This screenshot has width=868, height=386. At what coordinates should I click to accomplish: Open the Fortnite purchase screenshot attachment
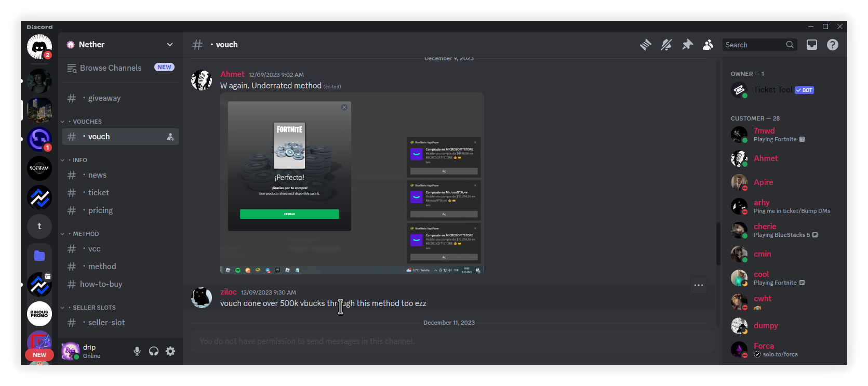point(352,183)
